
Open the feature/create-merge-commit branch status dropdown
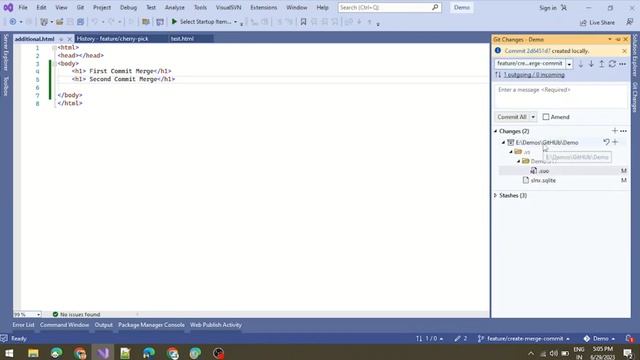coord(524,338)
